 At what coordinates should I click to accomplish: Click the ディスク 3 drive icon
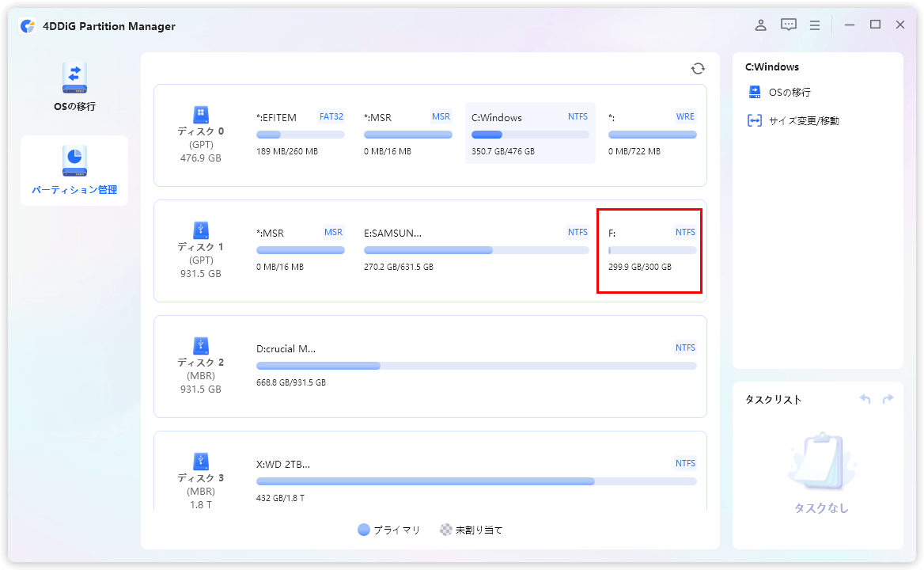(201, 461)
